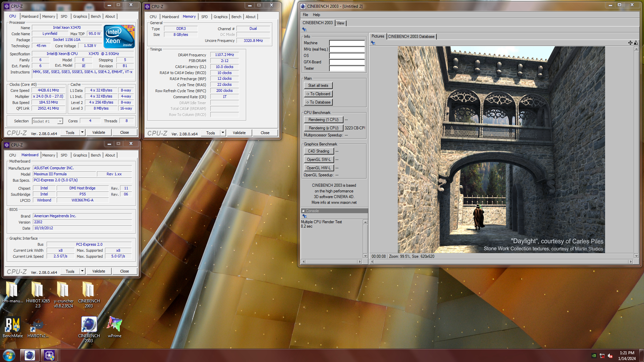644x362 pixels.
Task: Click the MHz (real freq.) input field
Action: 347,49
